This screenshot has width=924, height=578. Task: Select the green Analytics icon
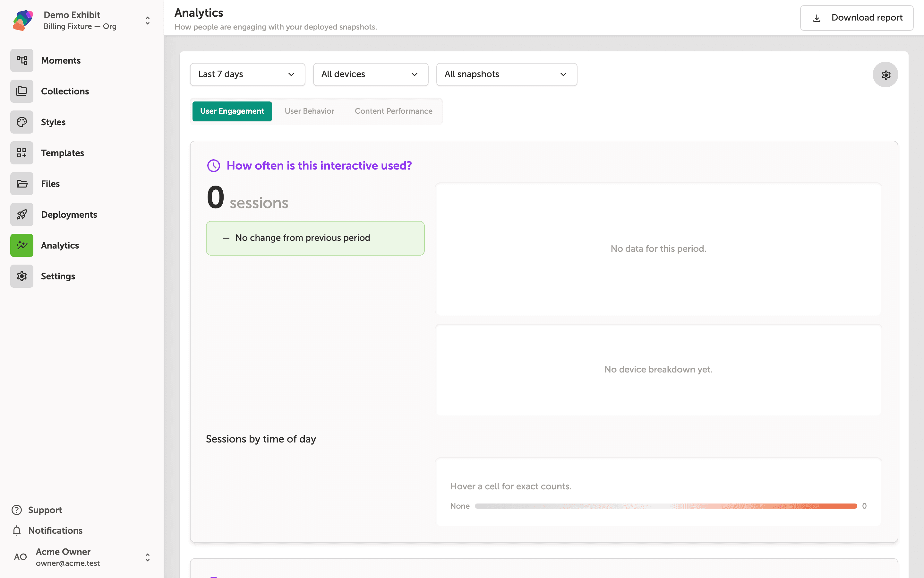[x=22, y=245]
